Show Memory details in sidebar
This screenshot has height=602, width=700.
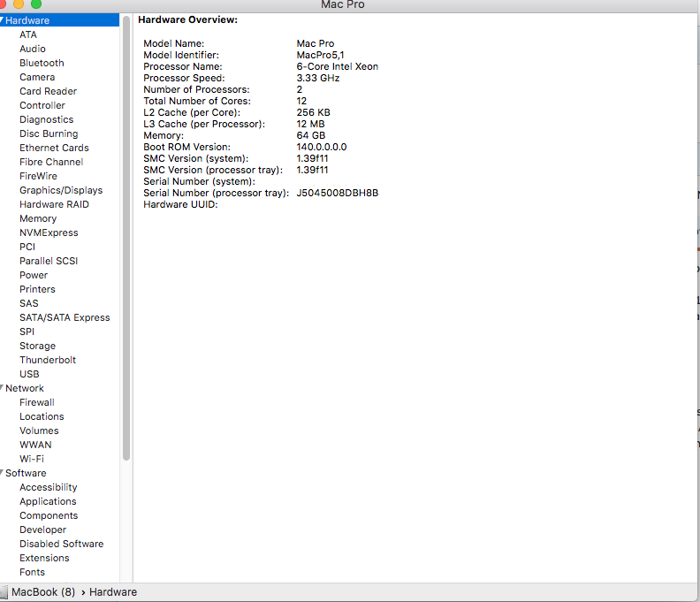point(38,218)
